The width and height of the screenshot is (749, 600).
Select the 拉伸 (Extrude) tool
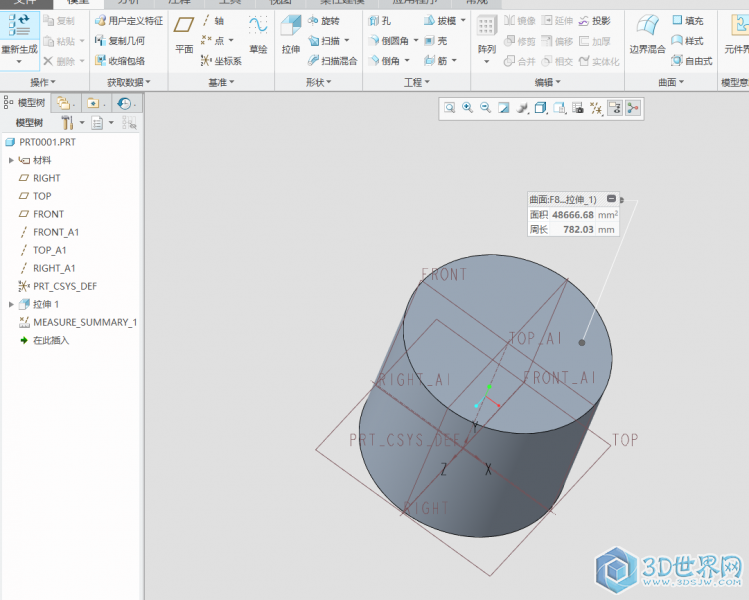tap(290, 33)
